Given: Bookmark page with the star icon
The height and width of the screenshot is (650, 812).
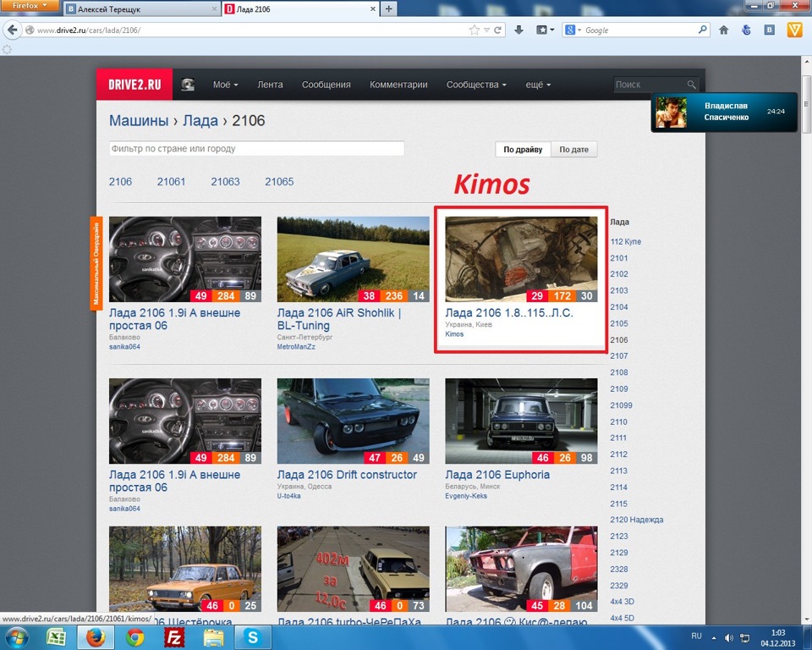Looking at the screenshot, I should [x=474, y=30].
